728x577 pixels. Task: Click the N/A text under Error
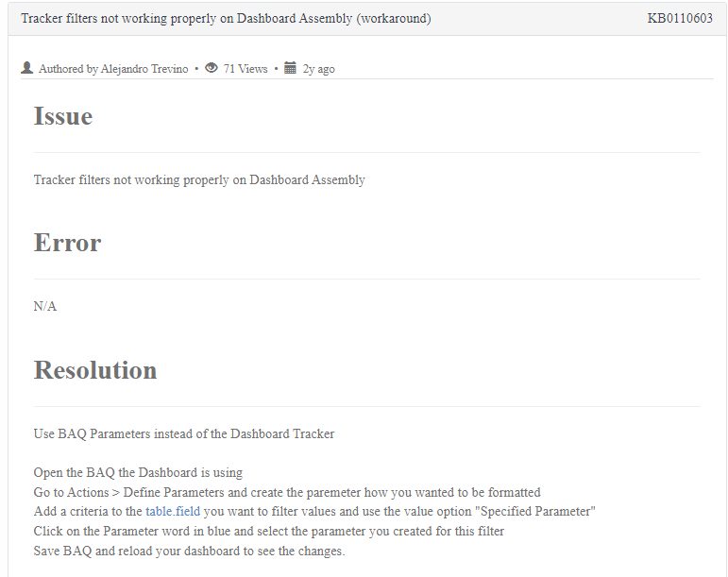pos(45,306)
